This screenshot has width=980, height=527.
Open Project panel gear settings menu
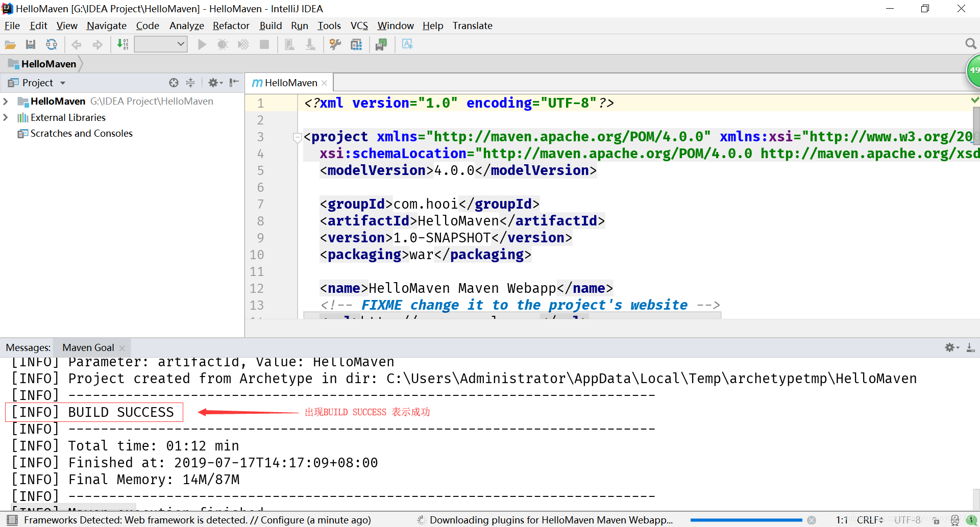[x=215, y=83]
